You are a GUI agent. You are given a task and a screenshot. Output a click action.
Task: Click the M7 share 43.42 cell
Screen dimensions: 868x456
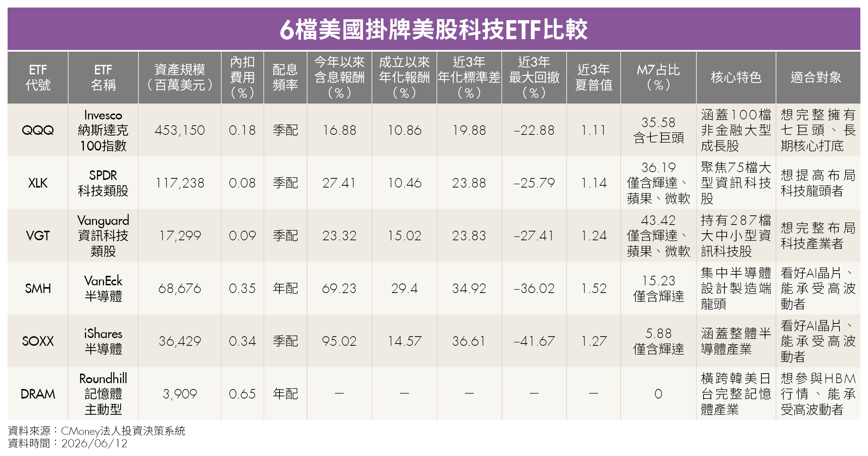[x=658, y=236]
